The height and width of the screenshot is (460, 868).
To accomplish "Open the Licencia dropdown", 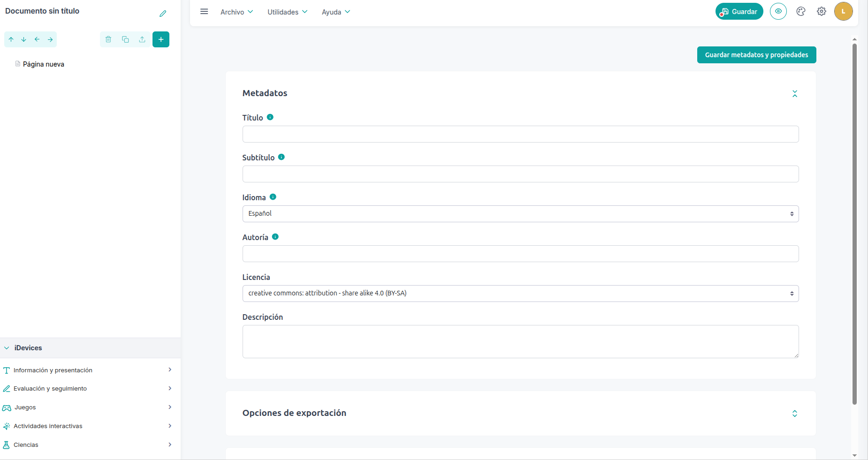I will pos(520,294).
